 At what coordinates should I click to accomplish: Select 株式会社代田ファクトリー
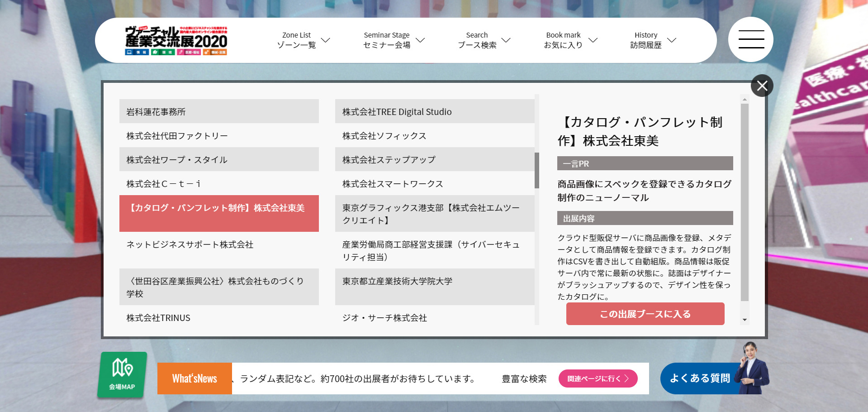coord(219,135)
